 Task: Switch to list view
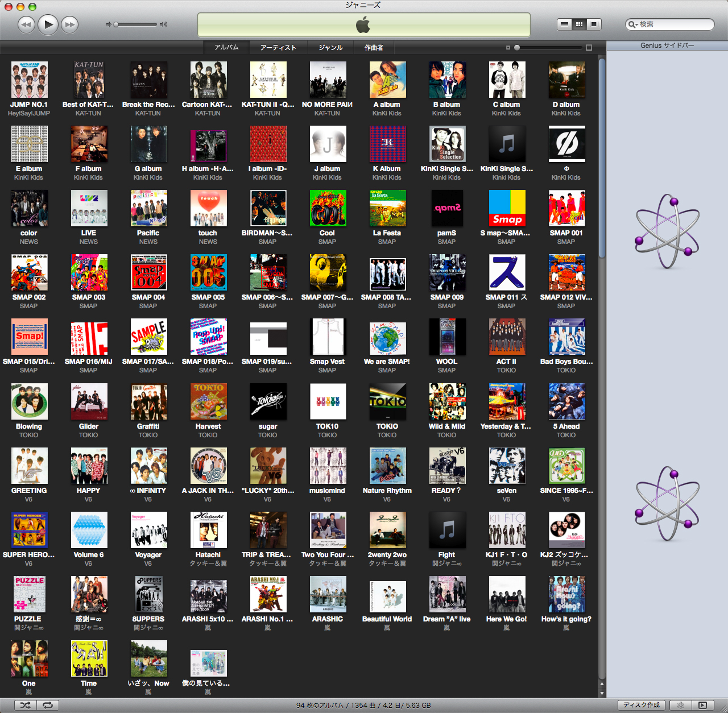[x=564, y=24]
